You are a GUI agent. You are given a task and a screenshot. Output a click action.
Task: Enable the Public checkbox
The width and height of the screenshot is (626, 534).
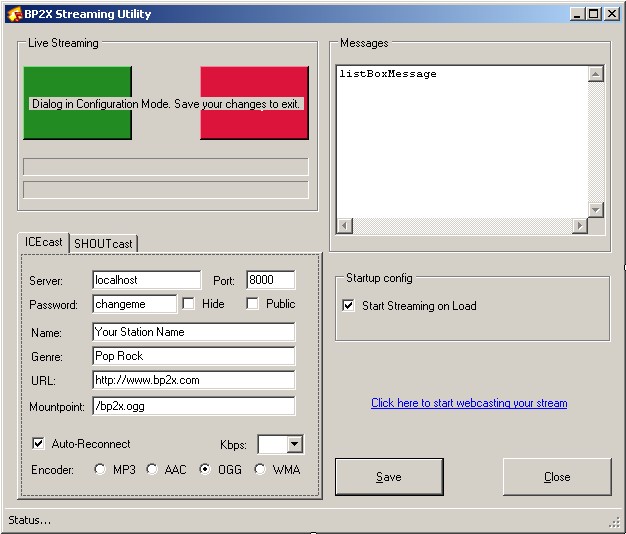252,304
